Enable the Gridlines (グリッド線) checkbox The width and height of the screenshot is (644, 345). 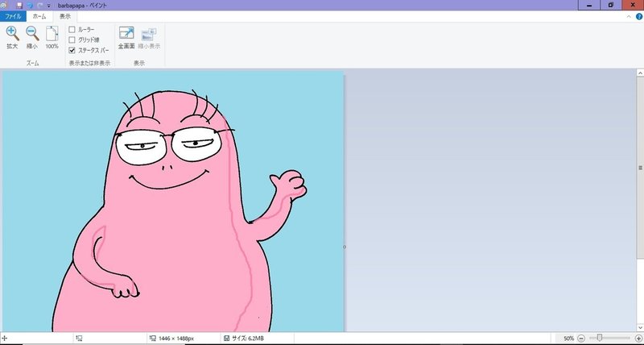pyautogui.click(x=72, y=39)
